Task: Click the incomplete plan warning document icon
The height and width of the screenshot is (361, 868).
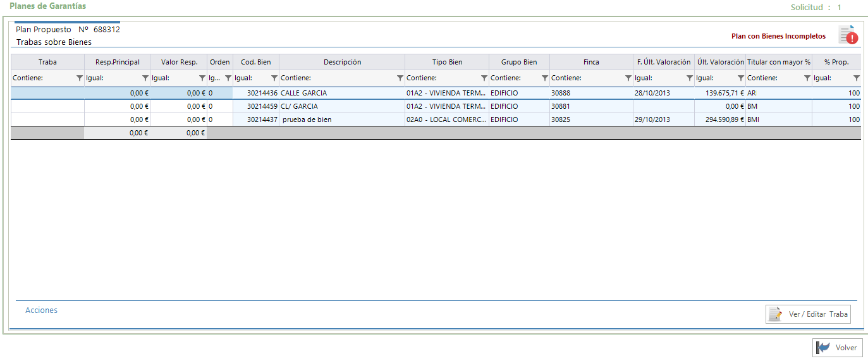Action: click(848, 35)
